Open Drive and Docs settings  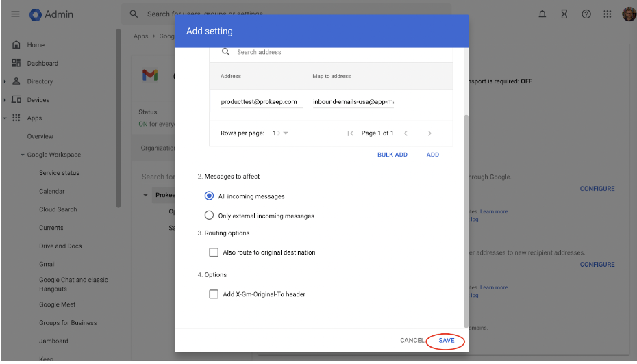(x=60, y=246)
